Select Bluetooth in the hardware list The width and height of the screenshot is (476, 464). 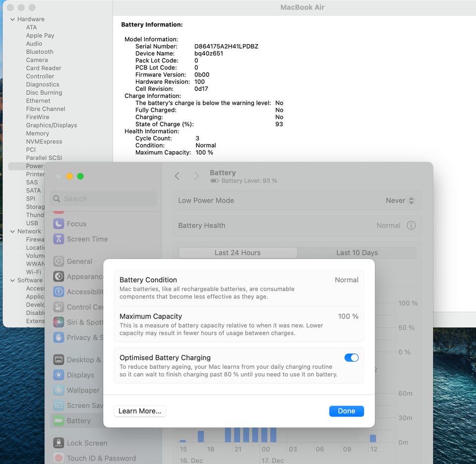click(x=40, y=52)
